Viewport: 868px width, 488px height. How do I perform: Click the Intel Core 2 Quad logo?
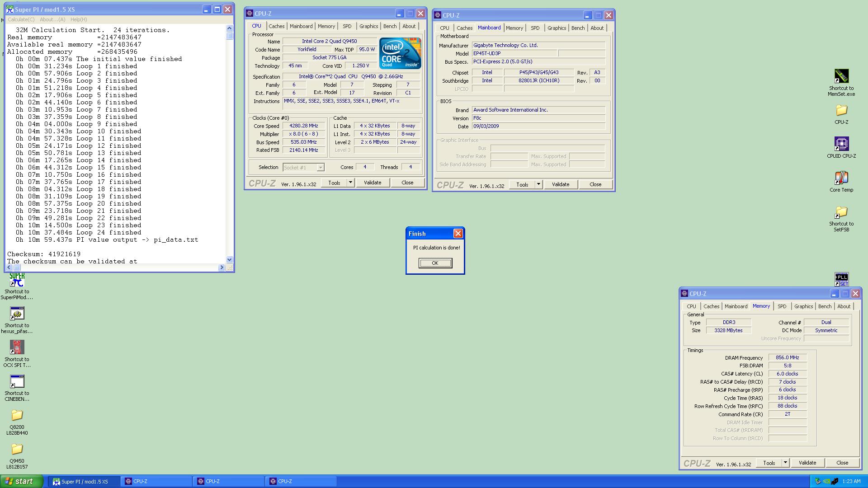(x=400, y=53)
